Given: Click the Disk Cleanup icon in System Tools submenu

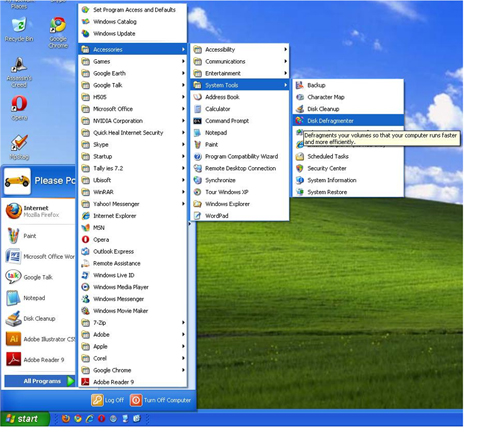Looking at the screenshot, I should (x=300, y=109).
